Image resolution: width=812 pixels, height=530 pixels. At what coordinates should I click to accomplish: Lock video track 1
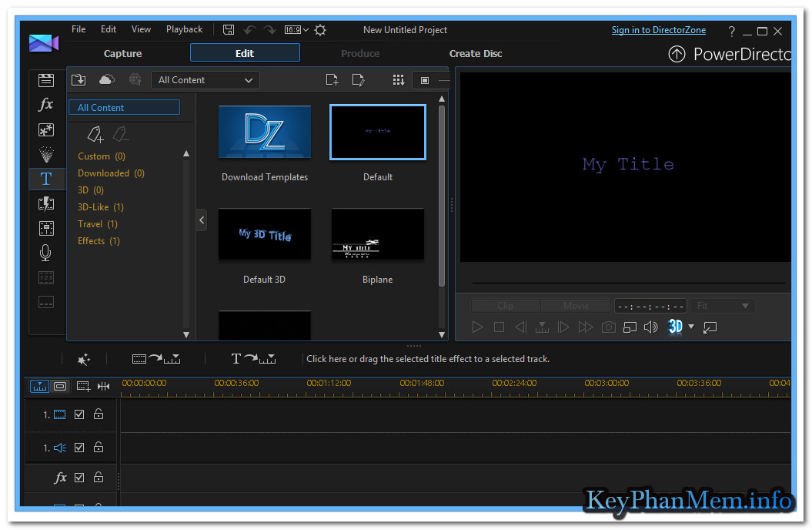(99, 414)
